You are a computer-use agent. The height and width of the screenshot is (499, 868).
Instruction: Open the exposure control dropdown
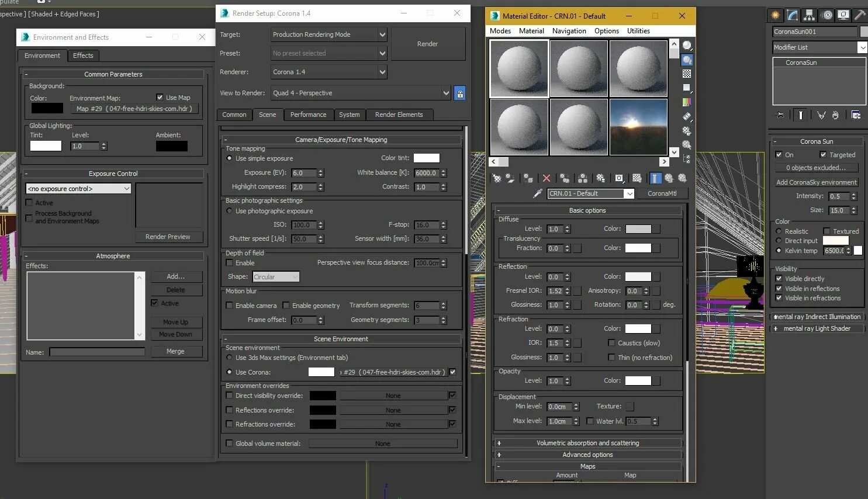(x=78, y=189)
